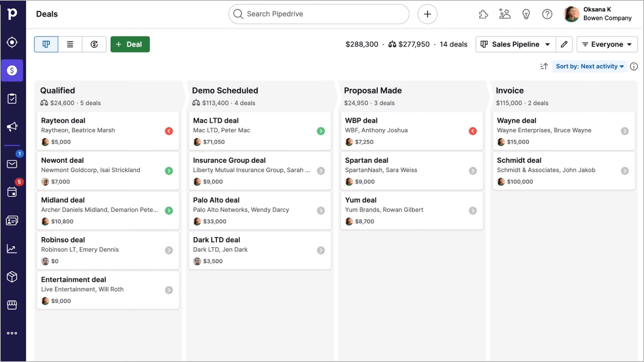Click Invoice stage header
This screenshot has height=362, width=644.
click(x=510, y=91)
